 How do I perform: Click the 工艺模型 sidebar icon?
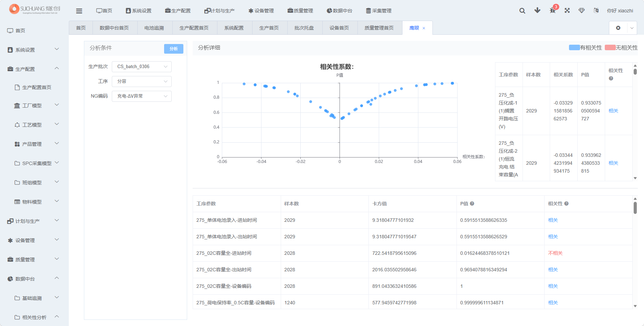(x=17, y=125)
